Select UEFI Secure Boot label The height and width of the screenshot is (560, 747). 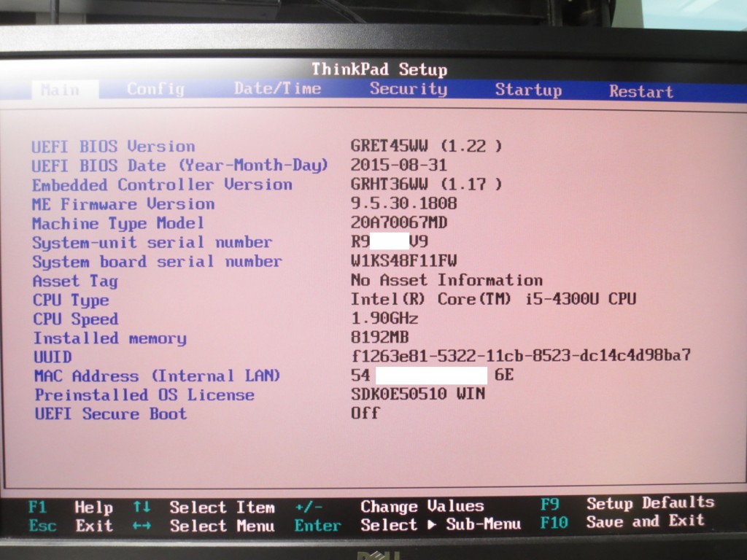coord(111,414)
